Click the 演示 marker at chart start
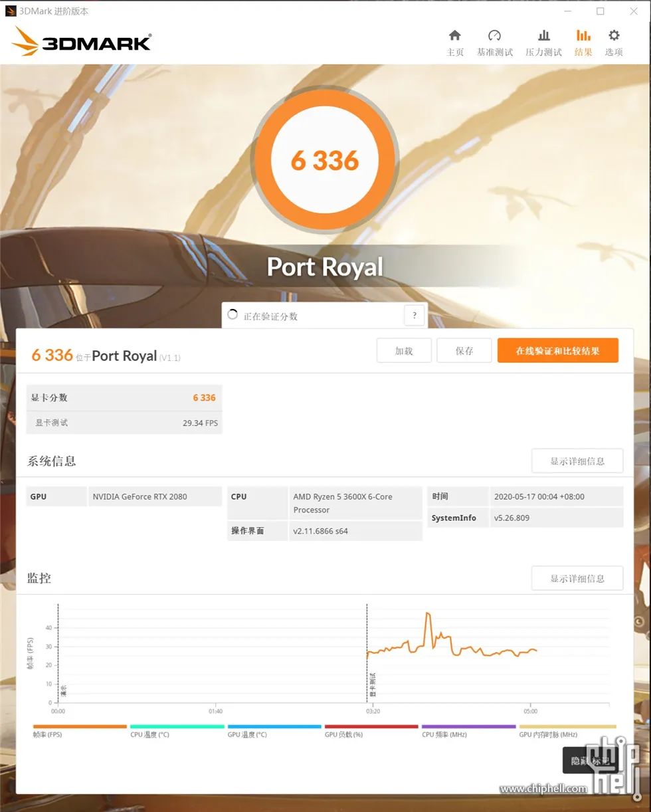Image resolution: width=651 pixels, height=812 pixels. [x=64, y=690]
